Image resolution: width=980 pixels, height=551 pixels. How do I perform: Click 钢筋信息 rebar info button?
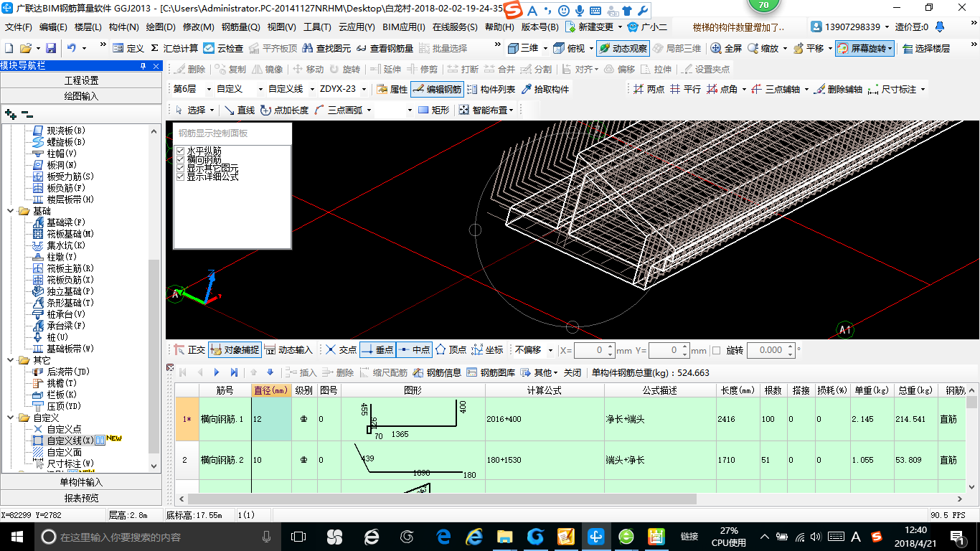point(437,372)
